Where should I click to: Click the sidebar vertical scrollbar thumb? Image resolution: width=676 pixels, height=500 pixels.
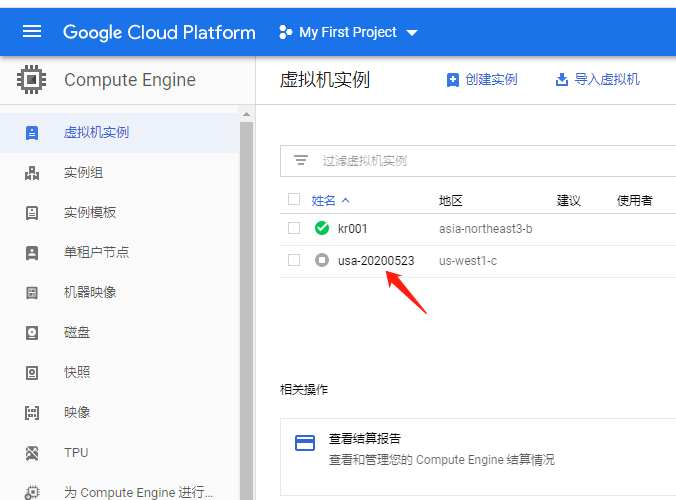tap(246, 310)
